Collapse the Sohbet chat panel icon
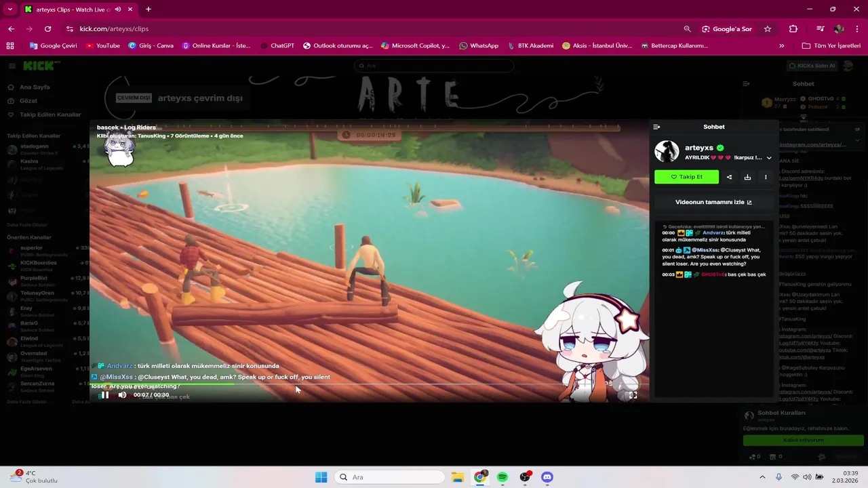This screenshot has height=488, width=868. click(656, 127)
